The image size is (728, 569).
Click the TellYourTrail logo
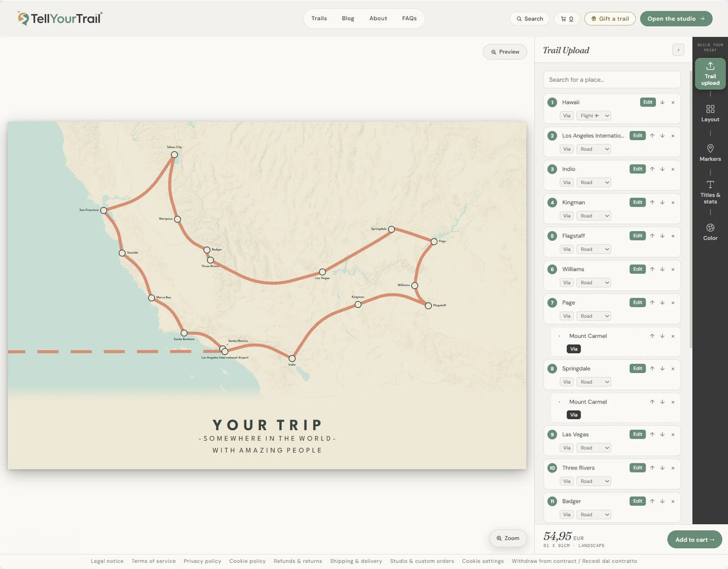coord(60,18)
